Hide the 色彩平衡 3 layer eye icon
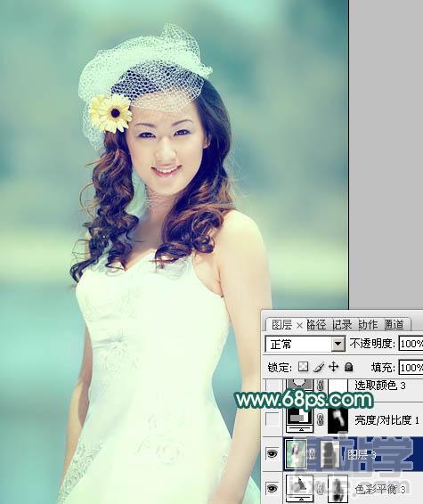The image size is (423, 504). 272,489
